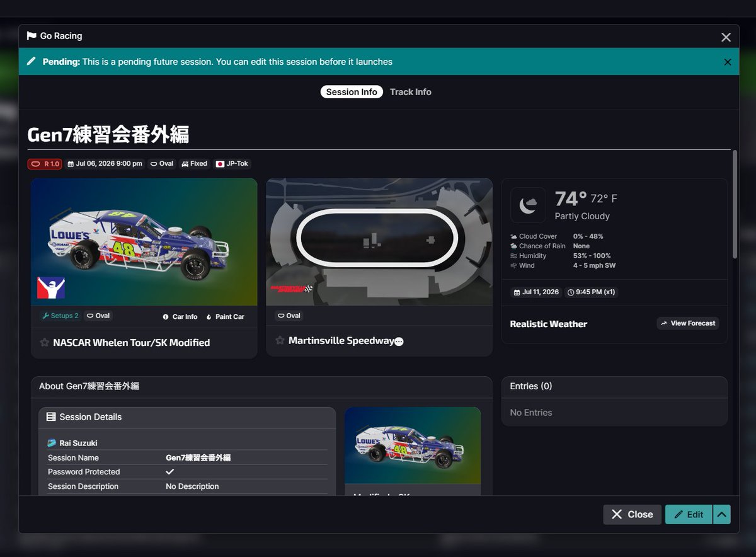Click the Password Protected checkmark

pos(169,471)
